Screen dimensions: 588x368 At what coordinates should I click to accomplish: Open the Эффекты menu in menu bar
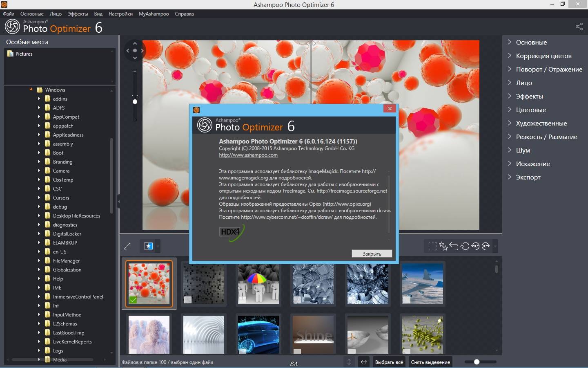[x=78, y=13]
